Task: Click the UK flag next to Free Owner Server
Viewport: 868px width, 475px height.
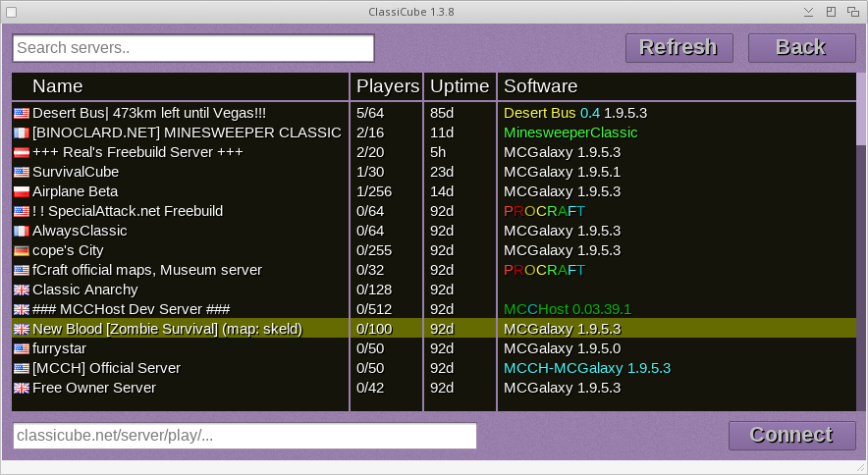Action: coord(22,389)
